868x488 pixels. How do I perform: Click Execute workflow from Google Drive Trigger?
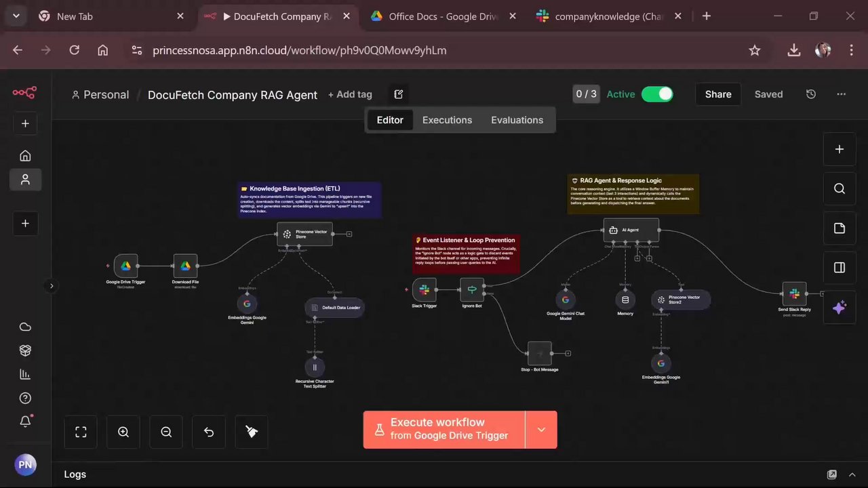[x=444, y=430]
